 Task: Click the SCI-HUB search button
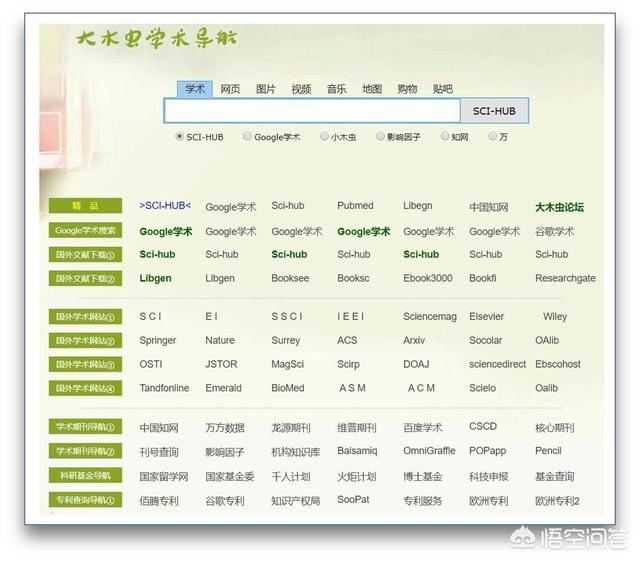pyautogui.click(x=494, y=111)
